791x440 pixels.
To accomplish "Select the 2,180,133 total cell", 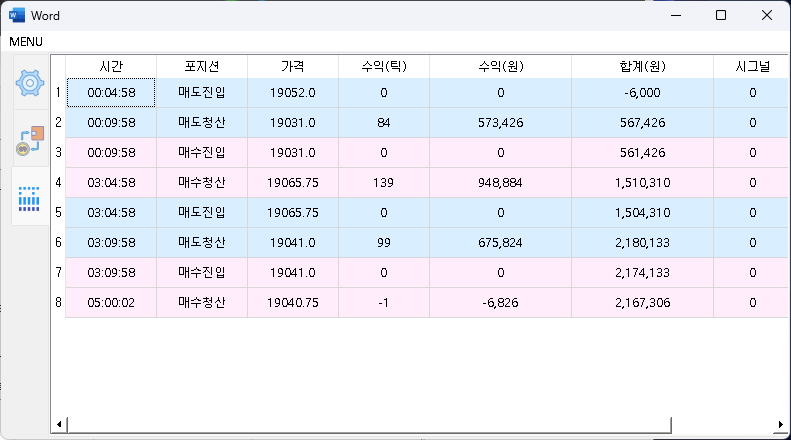I will point(642,243).
